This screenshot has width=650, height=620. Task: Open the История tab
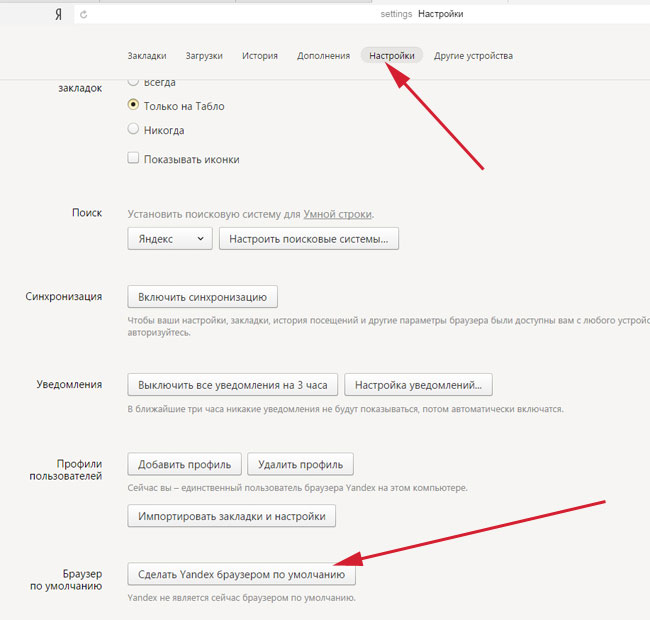pos(259,56)
